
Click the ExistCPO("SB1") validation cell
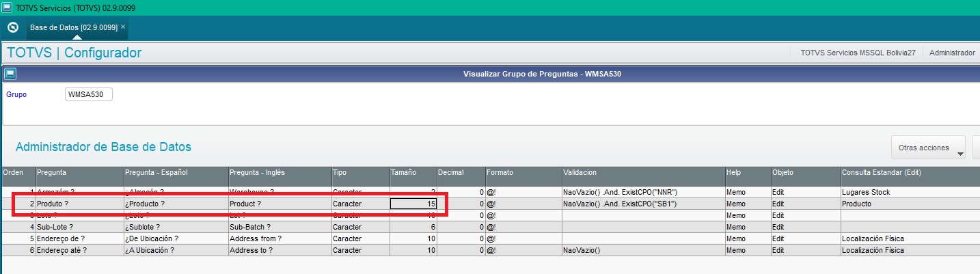(x=644, y=204)
